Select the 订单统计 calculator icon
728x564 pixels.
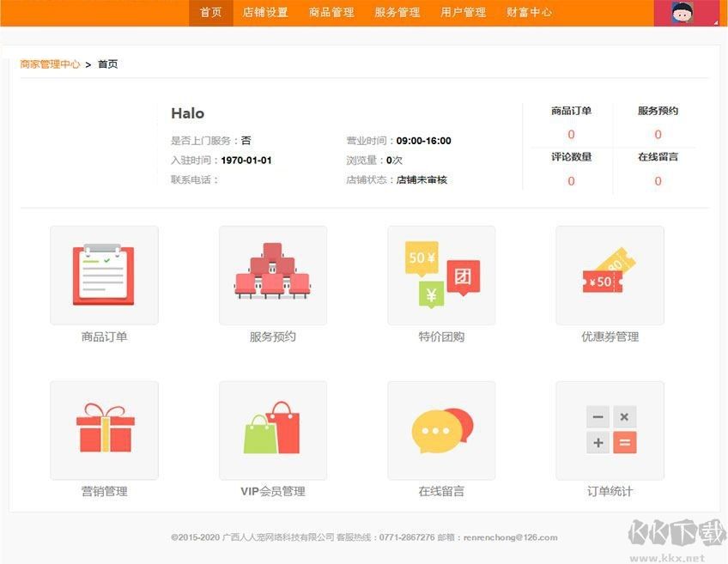[x=610, y=430]
